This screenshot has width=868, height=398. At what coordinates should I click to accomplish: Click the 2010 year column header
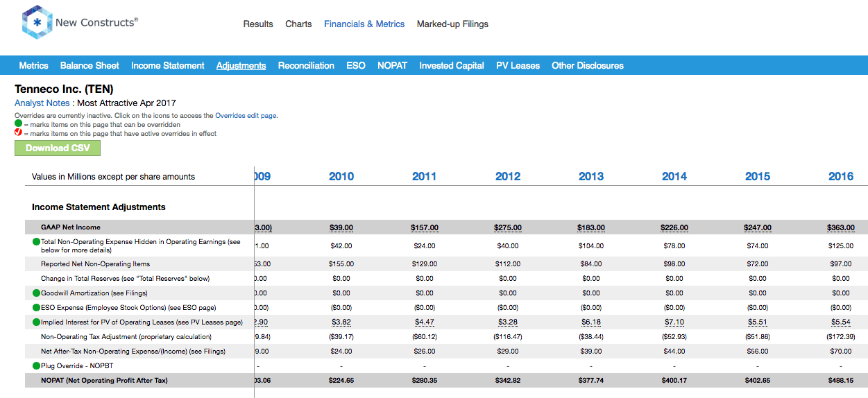point(341,177)
